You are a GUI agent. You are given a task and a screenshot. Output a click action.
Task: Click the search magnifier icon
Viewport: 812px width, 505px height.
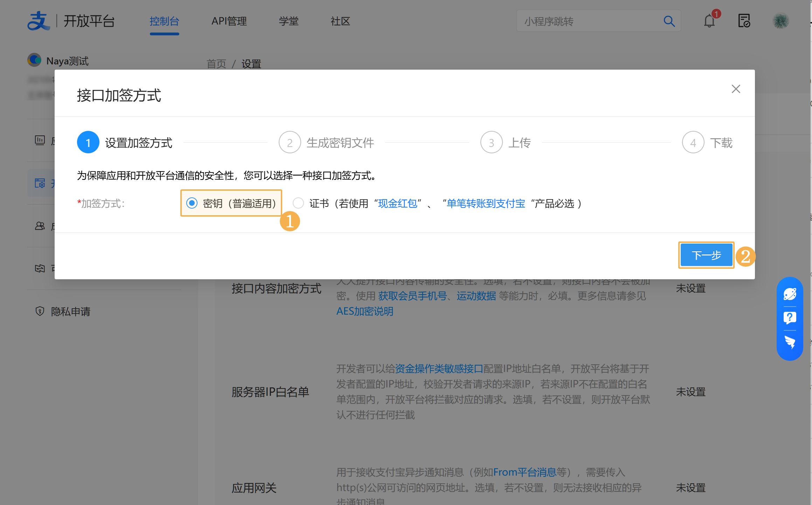[x=669, y=21]
